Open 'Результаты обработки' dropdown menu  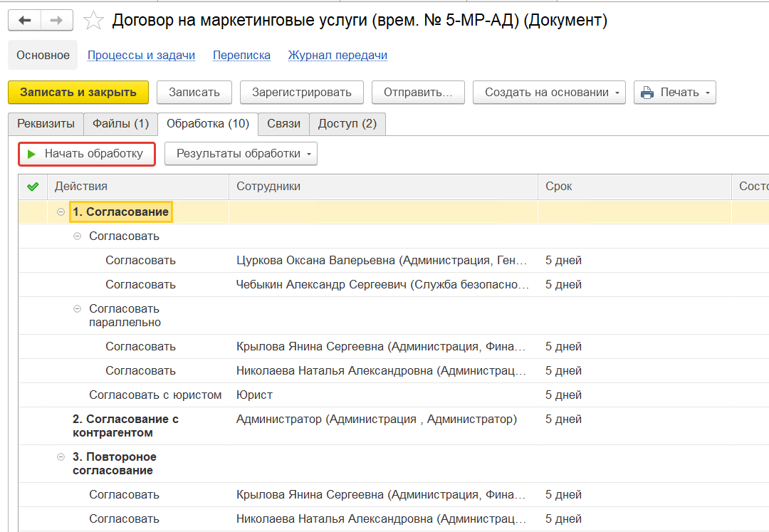click(x=241, y=154)
